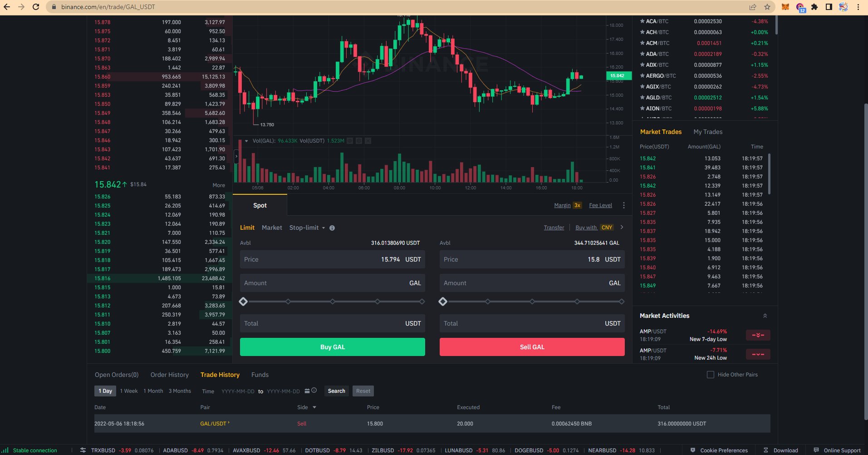Share this page from address bar
The height and width of the screenshot is (455, 868).
(x=753, y=7)
